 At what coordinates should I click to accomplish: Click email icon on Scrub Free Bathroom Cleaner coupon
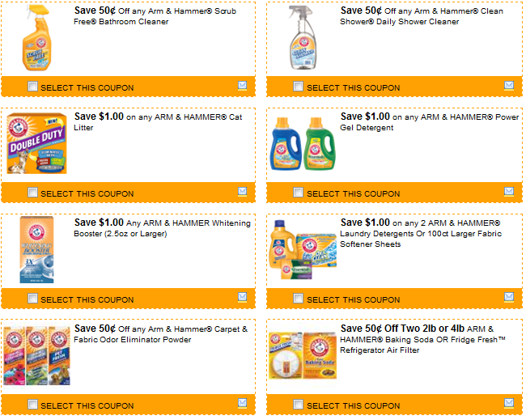pyautogui.click(x=242, y=86)
